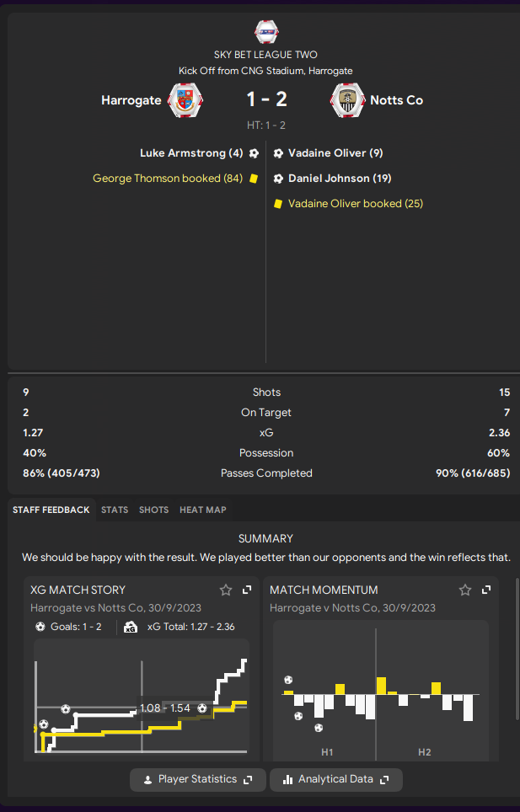This screenshot has height=812, width=520.
Task: Expand the Match Momentum panel
Action: pyautogui.click(x=486, y=590)
